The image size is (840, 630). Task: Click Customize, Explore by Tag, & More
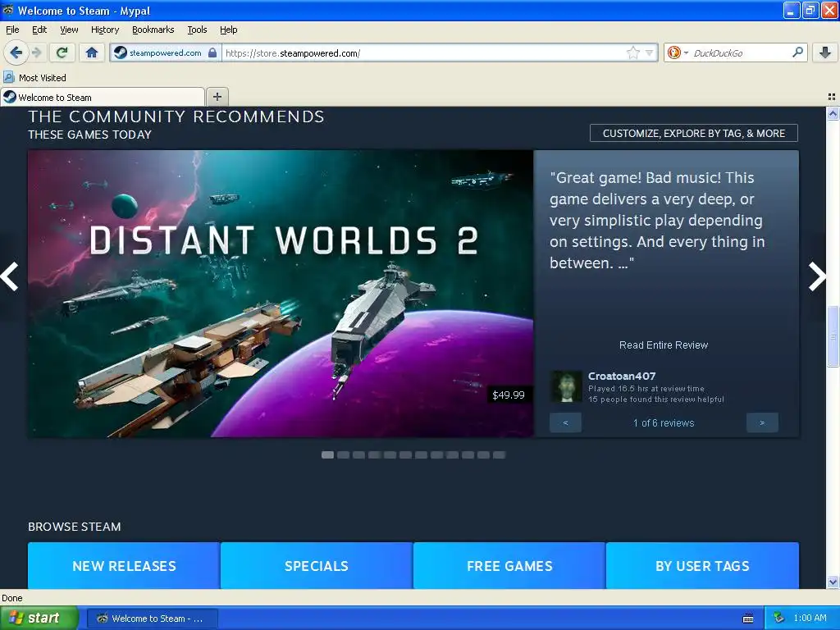[x=693, y=134]
